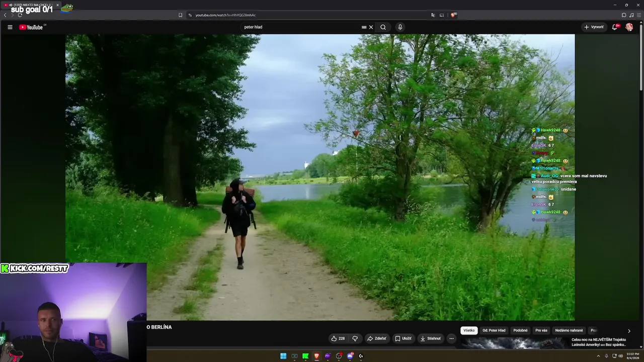Open the Kick app on taskbar
The width and height of the screenshot is (644, 362).
click(305, 356)
